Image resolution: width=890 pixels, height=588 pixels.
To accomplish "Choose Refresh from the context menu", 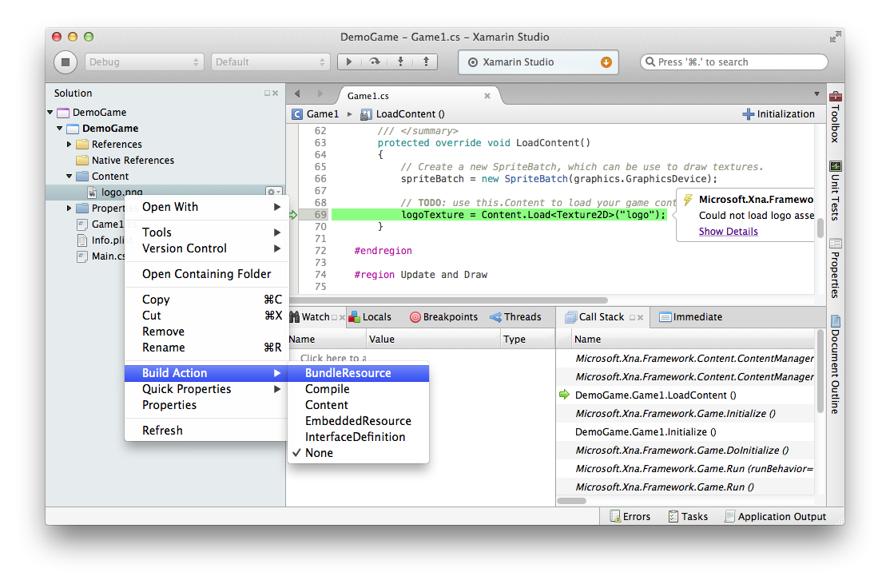I will click(207, 431).
